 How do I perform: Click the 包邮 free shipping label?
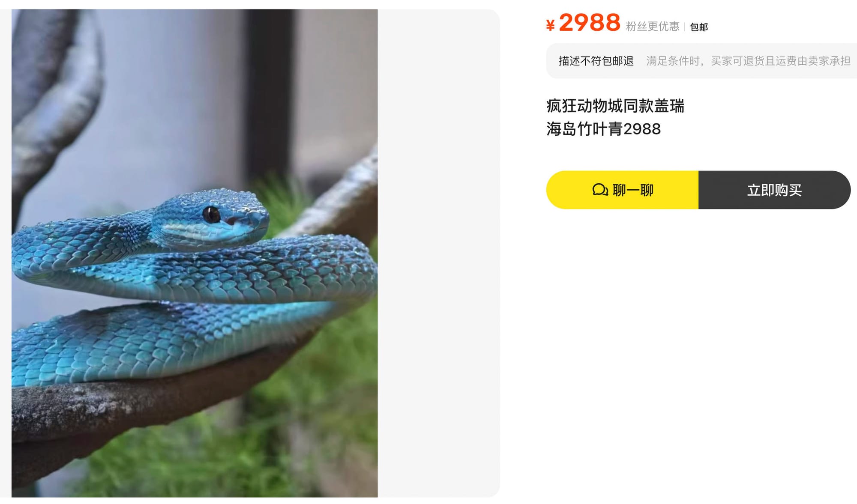click(699, 27)
